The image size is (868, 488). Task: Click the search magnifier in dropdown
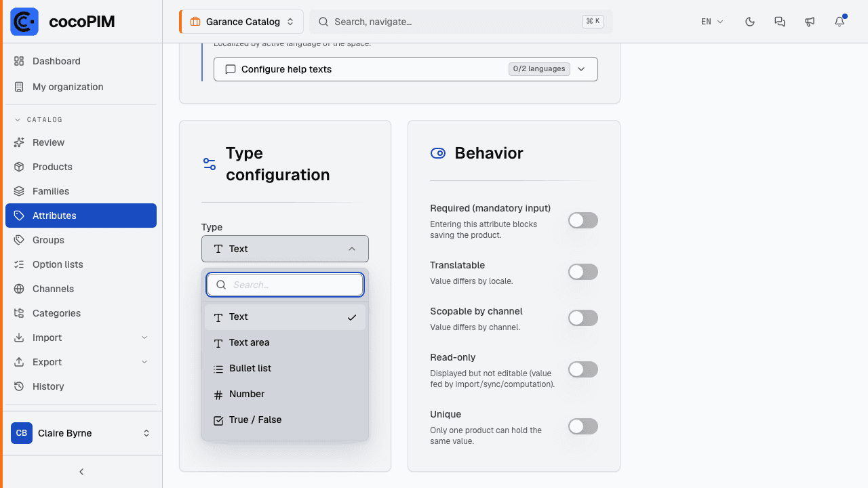[x=220, y=285]
